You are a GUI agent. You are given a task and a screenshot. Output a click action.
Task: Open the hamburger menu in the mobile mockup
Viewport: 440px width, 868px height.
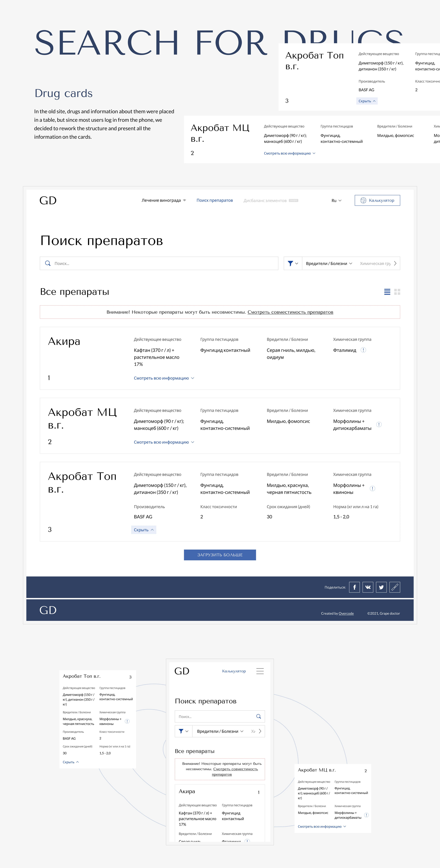click(x=260, y=671)
